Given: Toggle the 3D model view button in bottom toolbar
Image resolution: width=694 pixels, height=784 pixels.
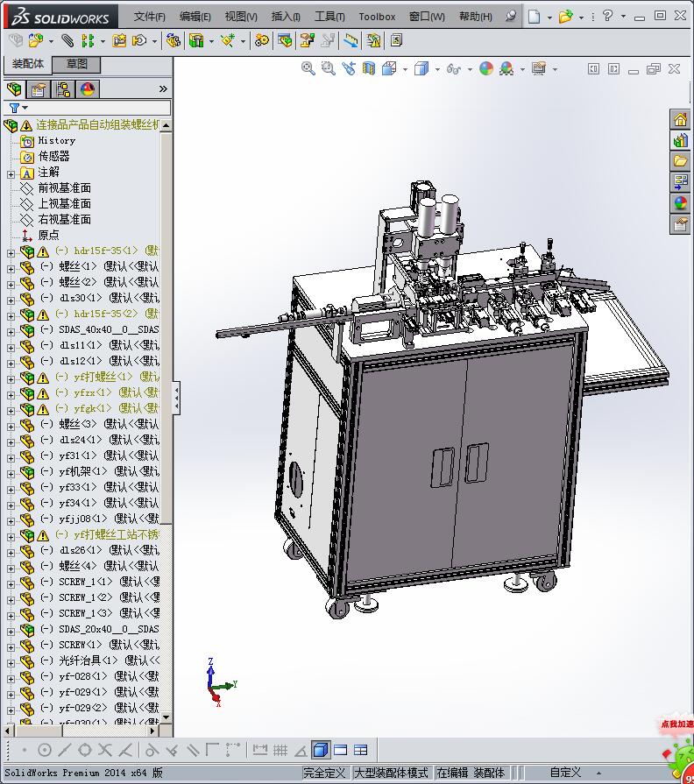Looking at the screenshot, I should point(320,750).
